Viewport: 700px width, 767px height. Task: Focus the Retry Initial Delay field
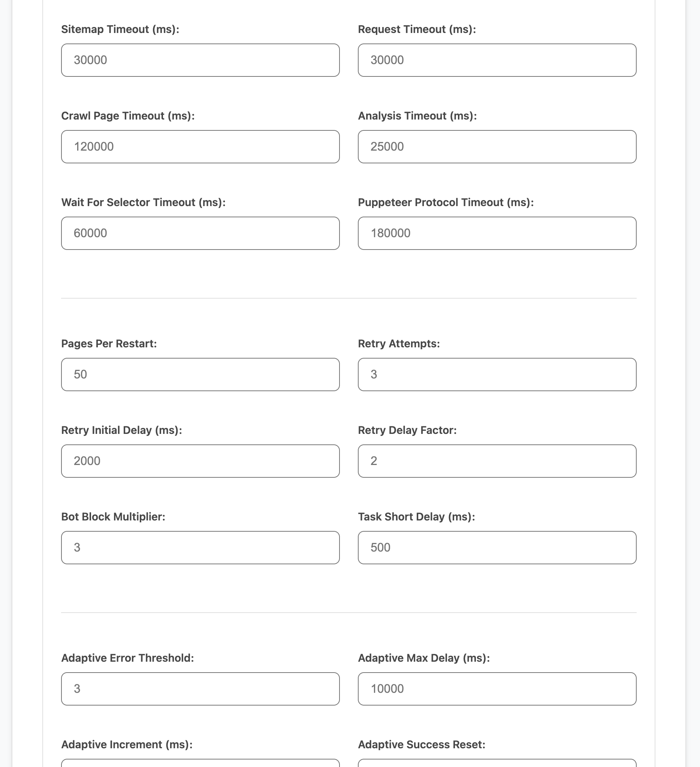click(200, 461)
